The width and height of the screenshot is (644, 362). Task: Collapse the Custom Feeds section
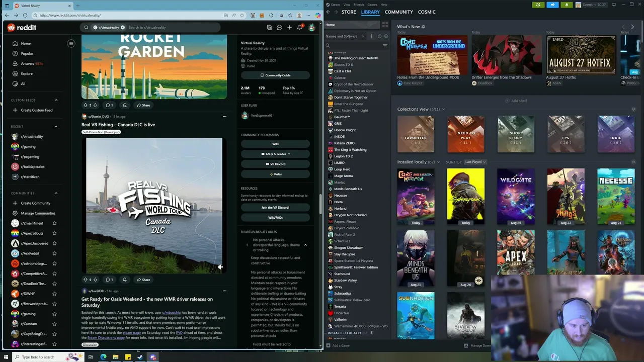tap(56, 100)
